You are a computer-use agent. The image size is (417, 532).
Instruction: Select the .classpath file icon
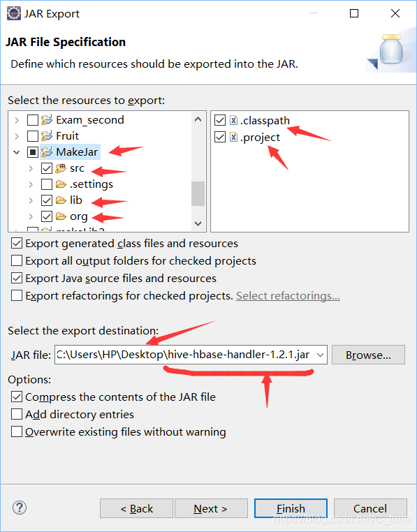(233, 120)
